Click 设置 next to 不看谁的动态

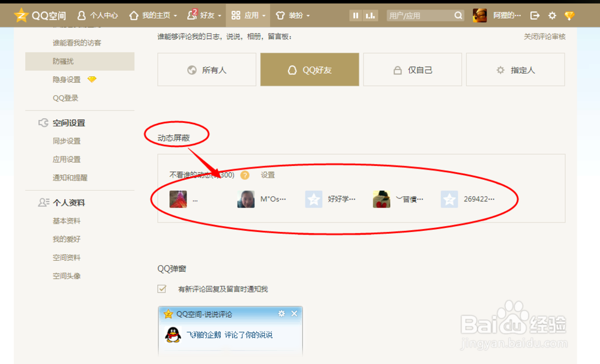click(268, 175)
